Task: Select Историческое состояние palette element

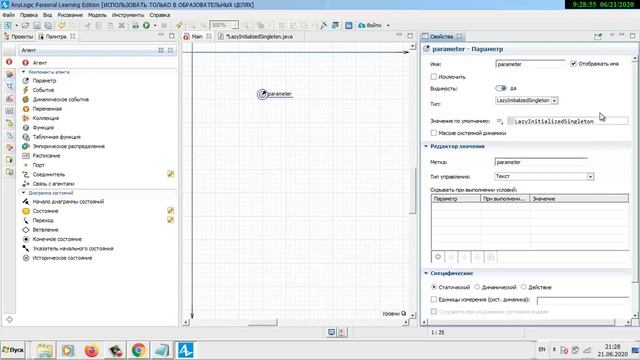Action: (x=62, y=258)
